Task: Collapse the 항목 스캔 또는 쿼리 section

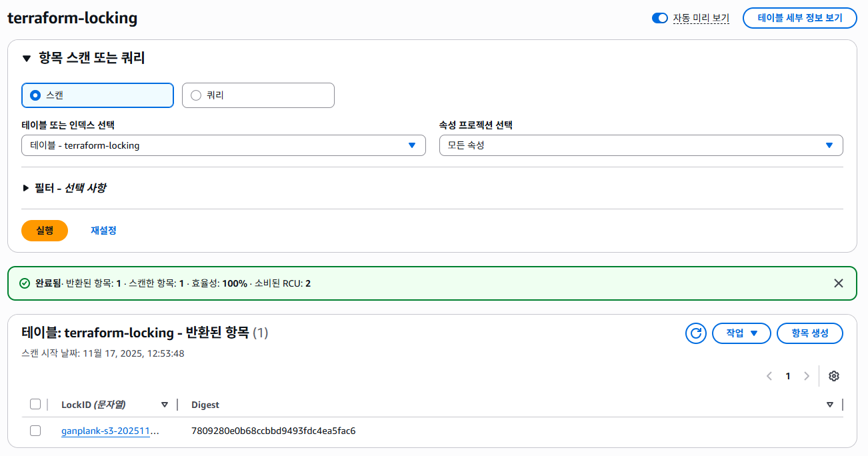Action: (x=27, y=59)
